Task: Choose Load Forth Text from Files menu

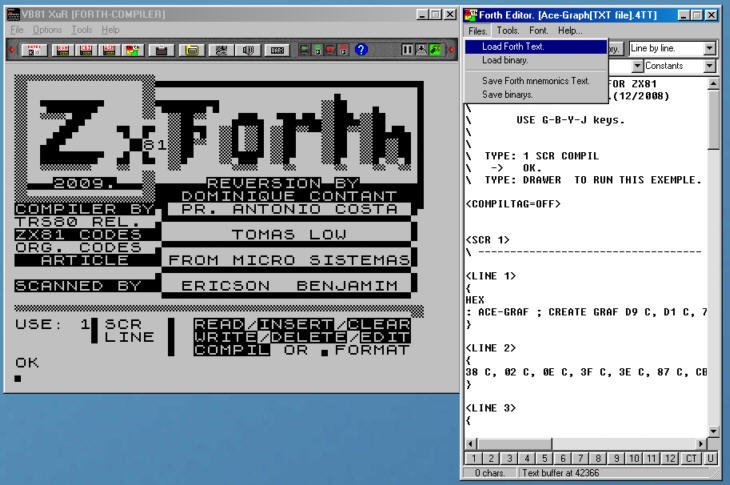Action: click(536, 47)
